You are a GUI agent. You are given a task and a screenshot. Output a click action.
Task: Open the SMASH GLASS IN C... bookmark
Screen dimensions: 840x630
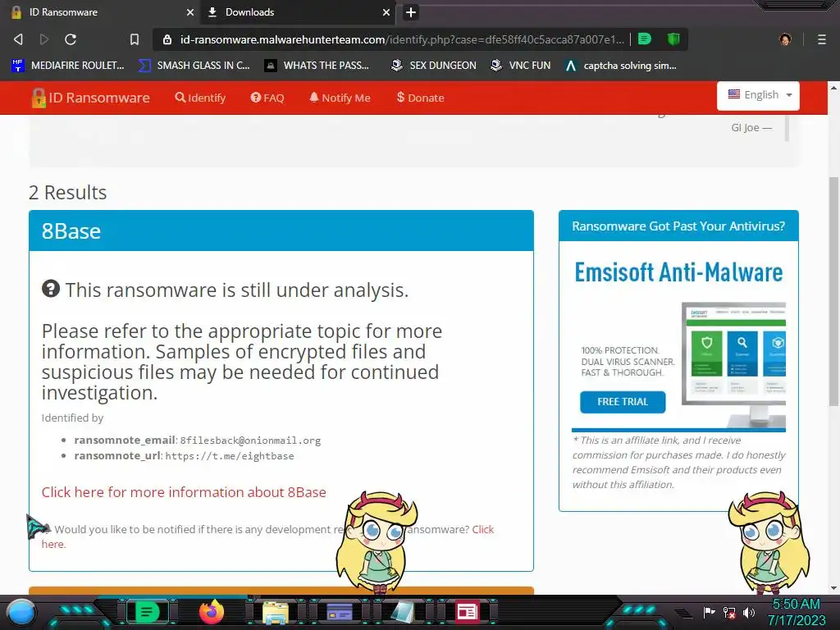(194, 66)
